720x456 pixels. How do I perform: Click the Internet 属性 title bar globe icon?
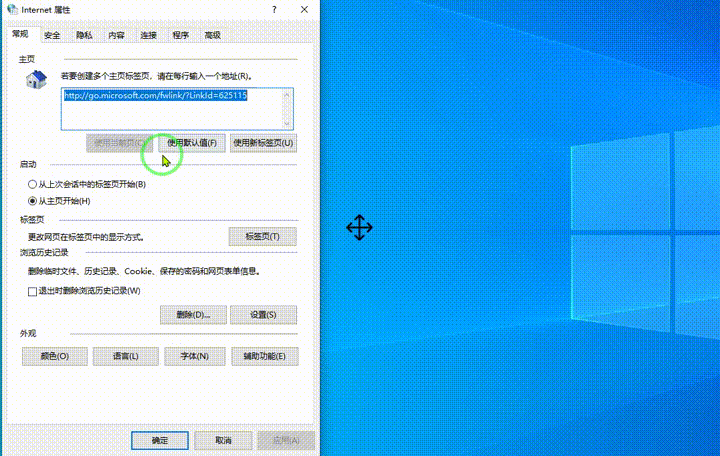tap(12, 10)
